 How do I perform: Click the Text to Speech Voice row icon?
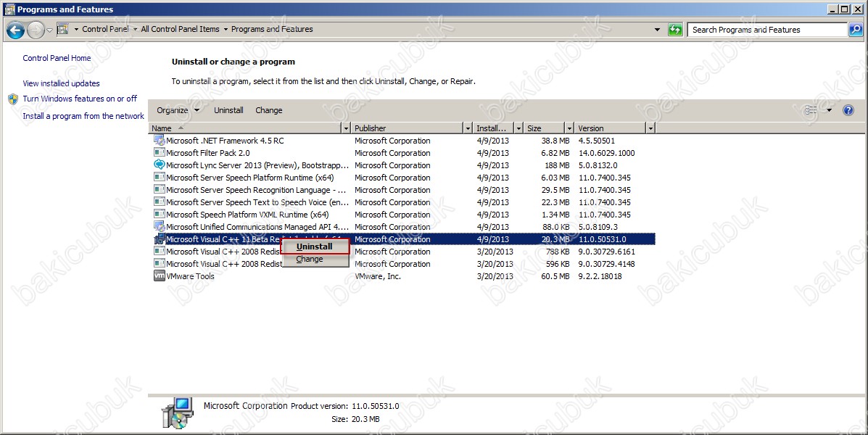pos(160,202)
